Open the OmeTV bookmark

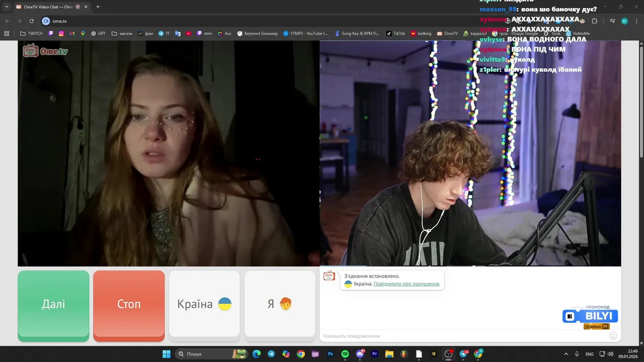447,34
